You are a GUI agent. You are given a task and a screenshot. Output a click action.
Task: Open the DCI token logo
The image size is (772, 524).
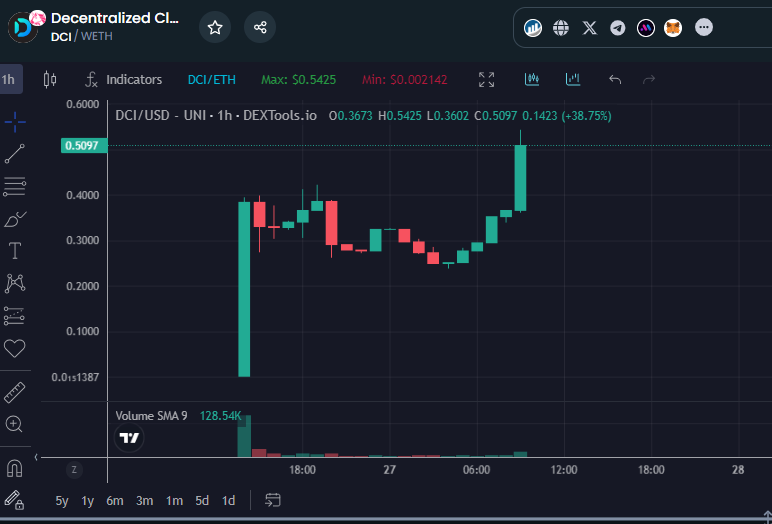[x=23, y=28]
